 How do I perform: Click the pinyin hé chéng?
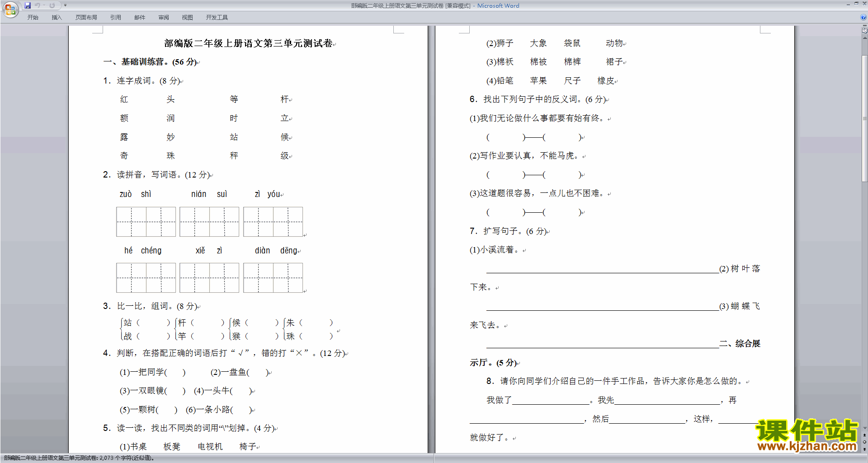click(143, 251)
